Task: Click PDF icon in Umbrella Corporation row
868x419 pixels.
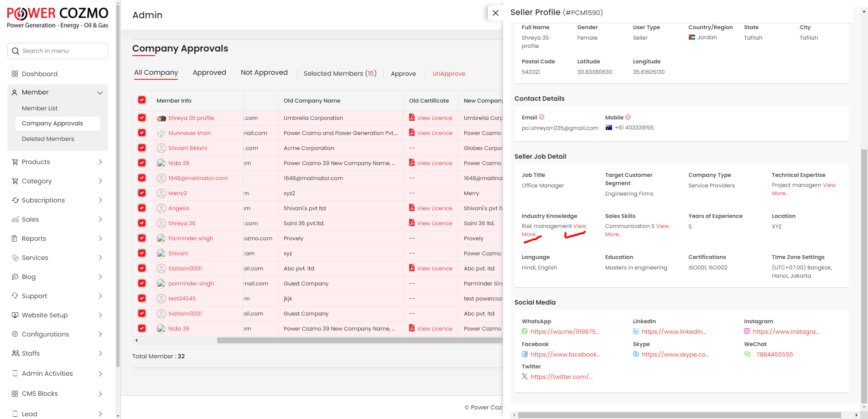Action: [x=412, y=118]
